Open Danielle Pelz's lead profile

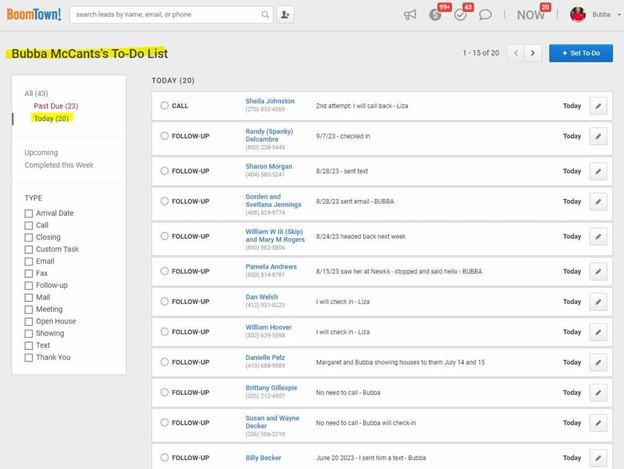(265, 357)
